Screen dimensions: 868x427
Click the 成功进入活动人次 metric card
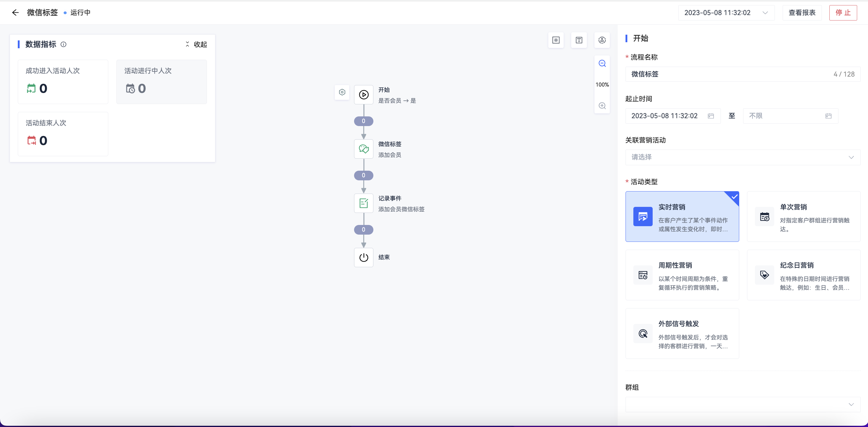[63, 82]
